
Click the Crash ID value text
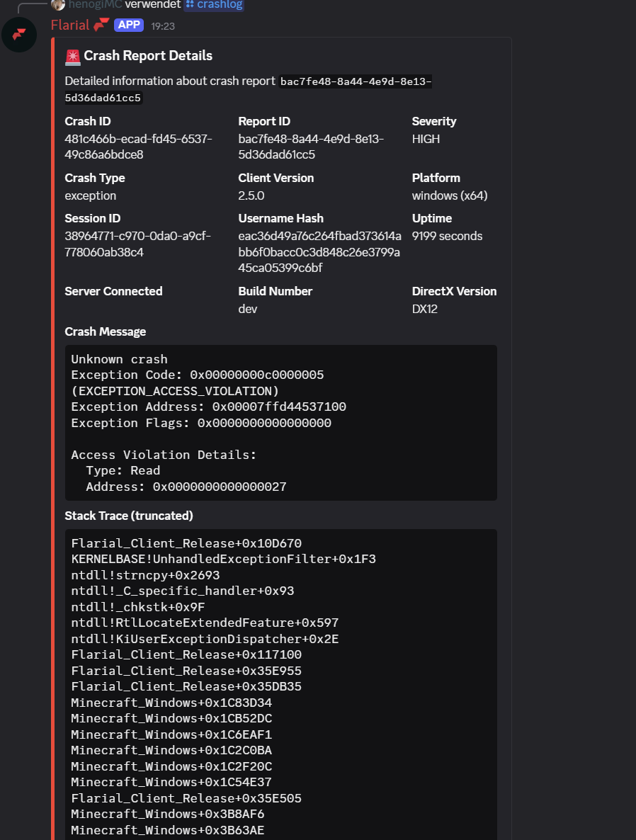(138, 147)
